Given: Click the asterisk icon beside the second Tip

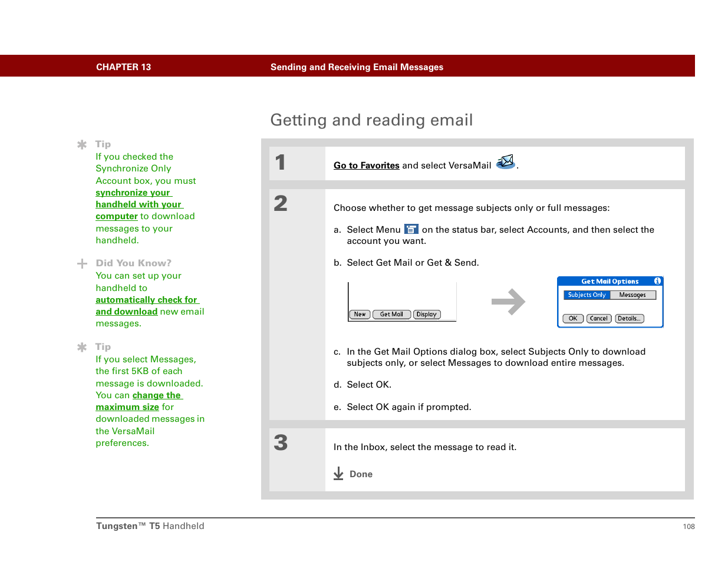Looking at the screenshot, I should tap(82, 347).
